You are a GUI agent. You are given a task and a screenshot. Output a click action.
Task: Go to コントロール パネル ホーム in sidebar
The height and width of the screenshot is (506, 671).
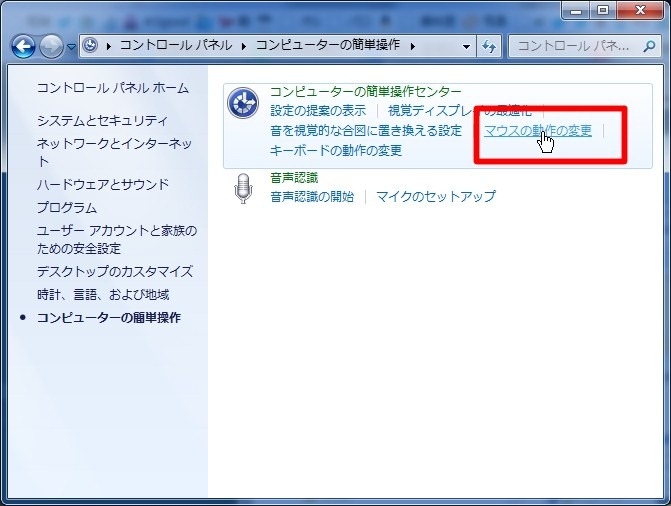pyautogui.click(x=112, y=88)
